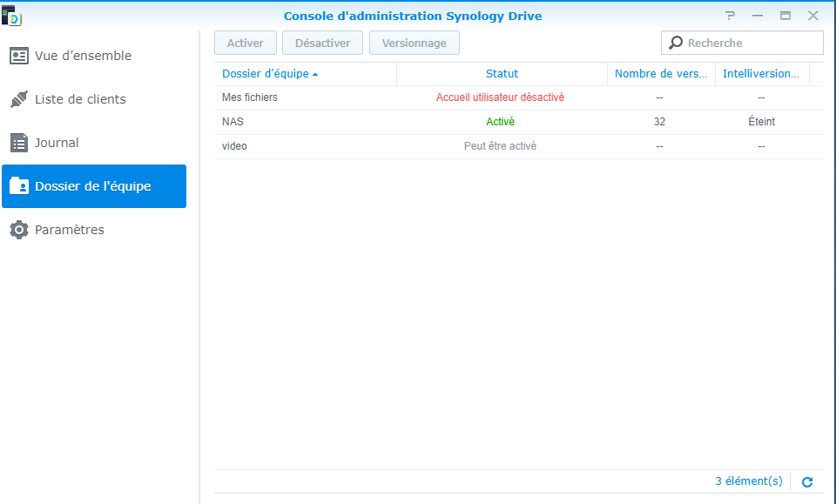Click the search magnifier icon
The image size is (836, 504).
coord(676,43)
